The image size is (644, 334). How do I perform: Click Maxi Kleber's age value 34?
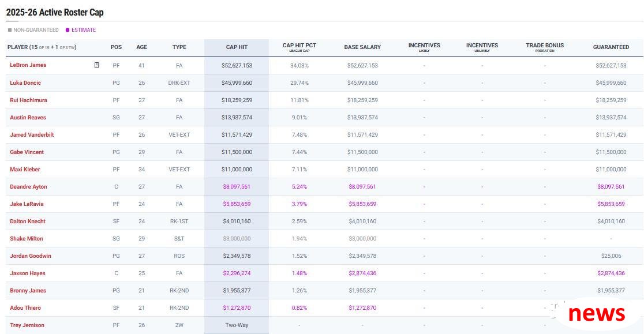(x=142, y=169)
